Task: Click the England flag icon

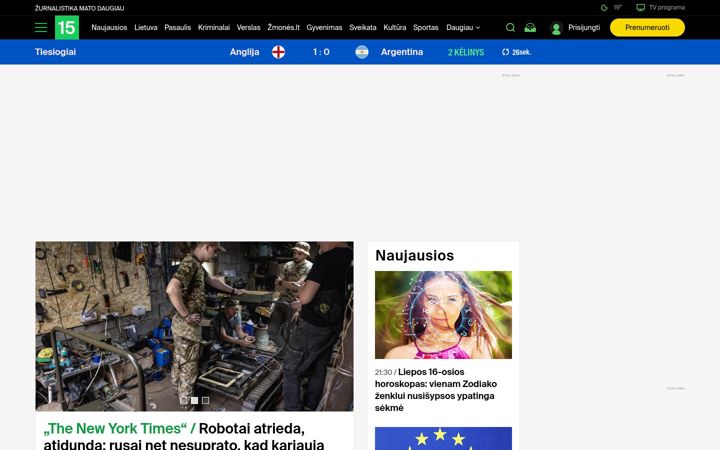Action: click(278, 52)
